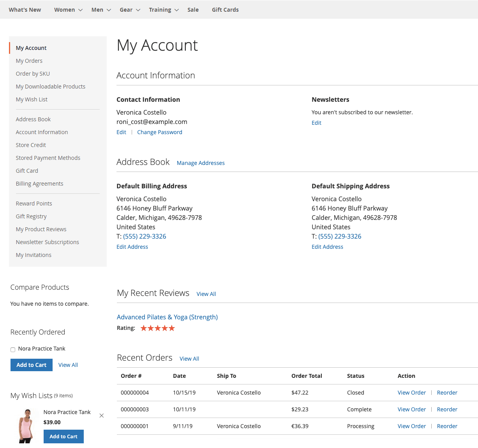Expand the Women menu chevron

pyautogui.click(x=81, y=10)
